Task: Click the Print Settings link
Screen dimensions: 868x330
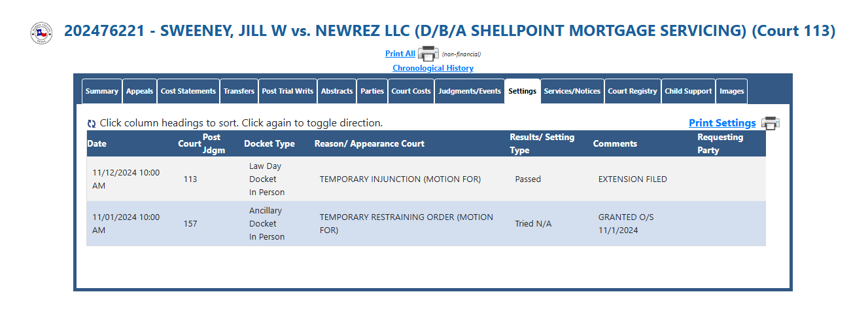Action: pyautogui.click(x=722, y=123)
